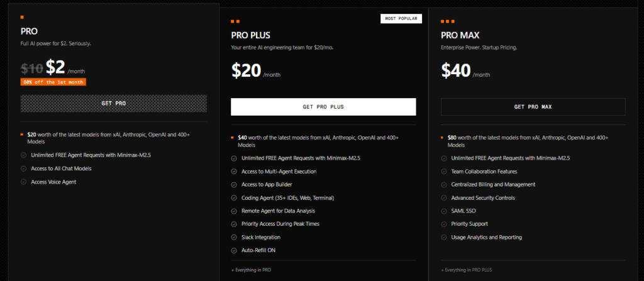
Task: Click check icon next to Slack Integration
Action: (234, 237)
